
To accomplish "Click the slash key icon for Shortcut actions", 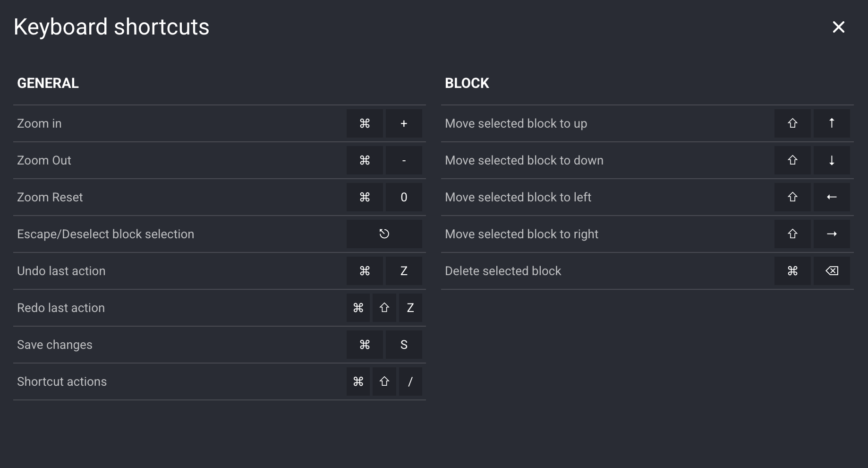I will (410, 381).
